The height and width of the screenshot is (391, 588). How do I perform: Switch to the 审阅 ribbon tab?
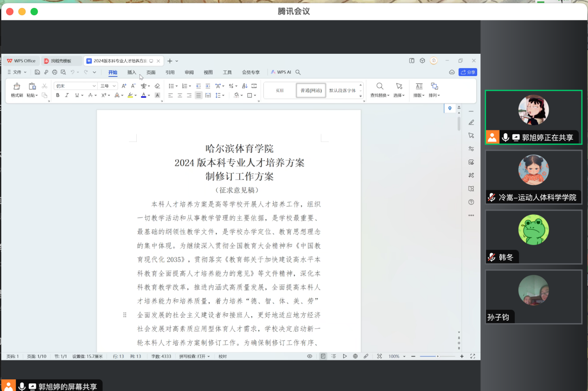tap(189, 72)
